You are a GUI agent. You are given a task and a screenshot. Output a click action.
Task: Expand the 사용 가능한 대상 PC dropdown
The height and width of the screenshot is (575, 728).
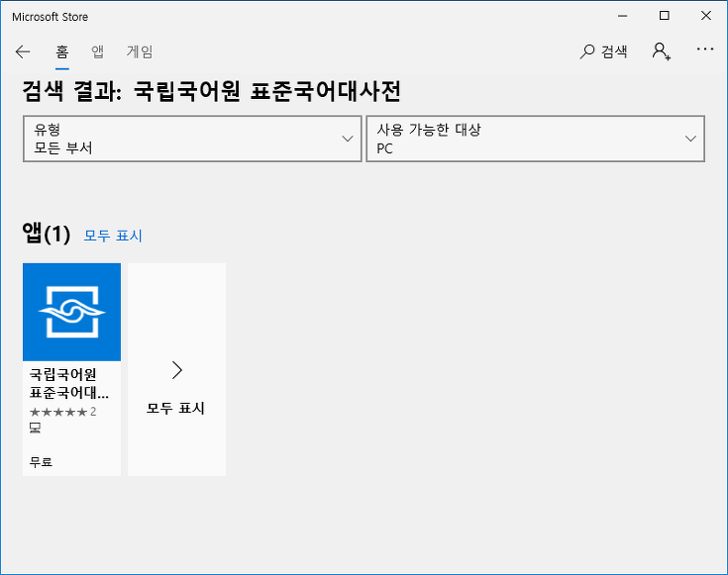(x=535, y=139)
